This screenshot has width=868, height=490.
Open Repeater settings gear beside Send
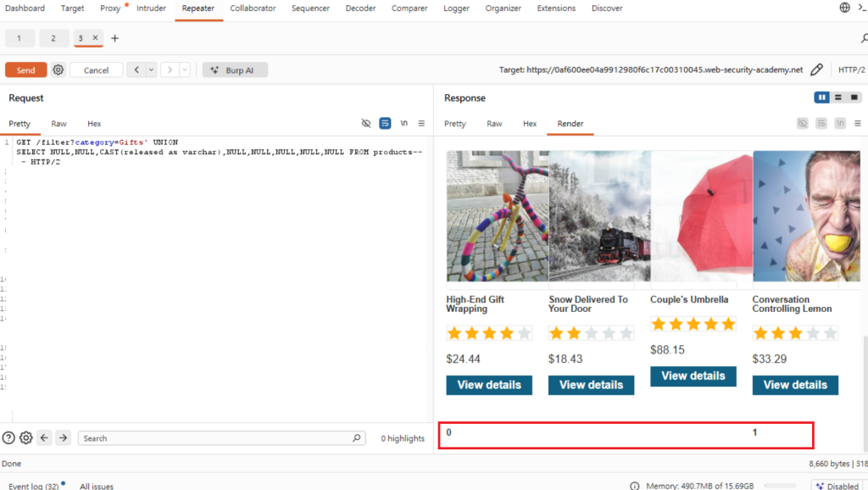[x=58, y=70]
